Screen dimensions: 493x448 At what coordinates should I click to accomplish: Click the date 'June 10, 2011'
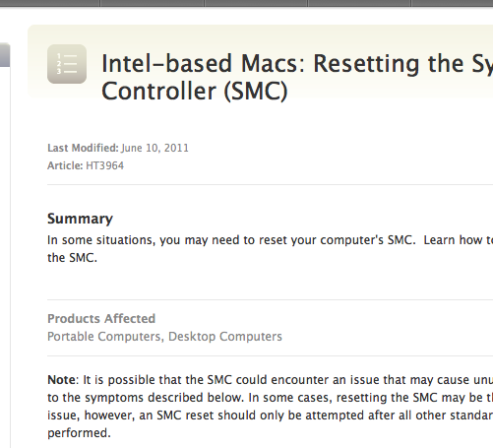[x=154, y=148]
